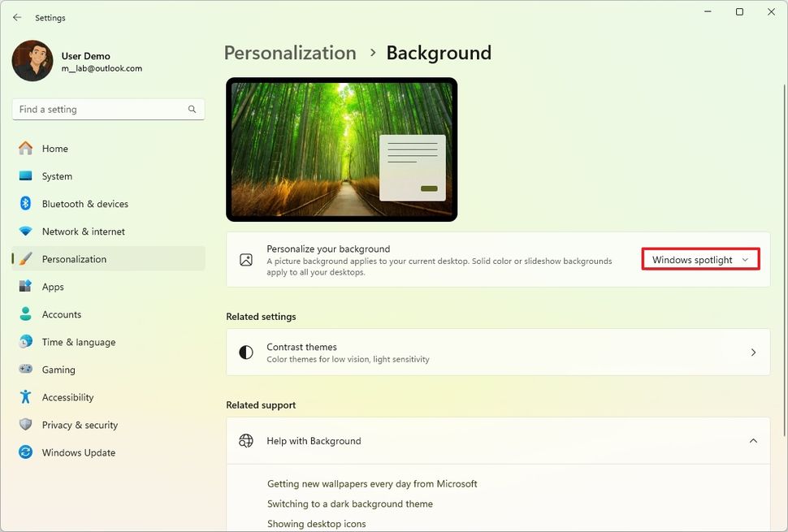Open the Windows spotlight background dropdown
Image resolution: width=788 pixels, height=532 pixels.
(x=700, y=260)
